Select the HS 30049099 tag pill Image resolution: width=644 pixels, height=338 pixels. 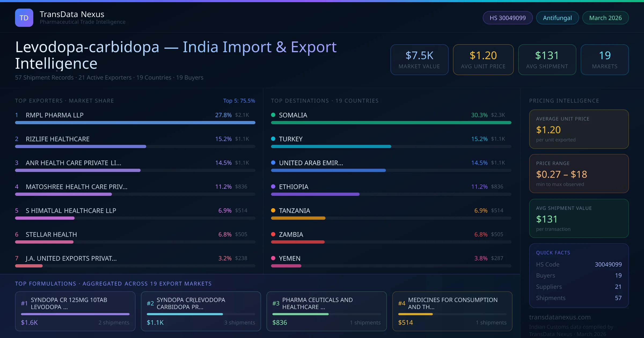(x=507, y=18)
